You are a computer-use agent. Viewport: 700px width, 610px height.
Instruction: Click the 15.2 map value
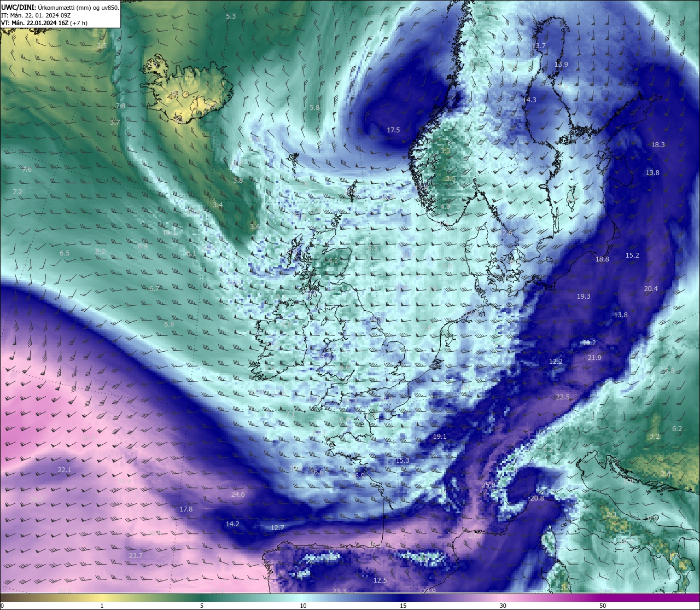pos(632,255)
